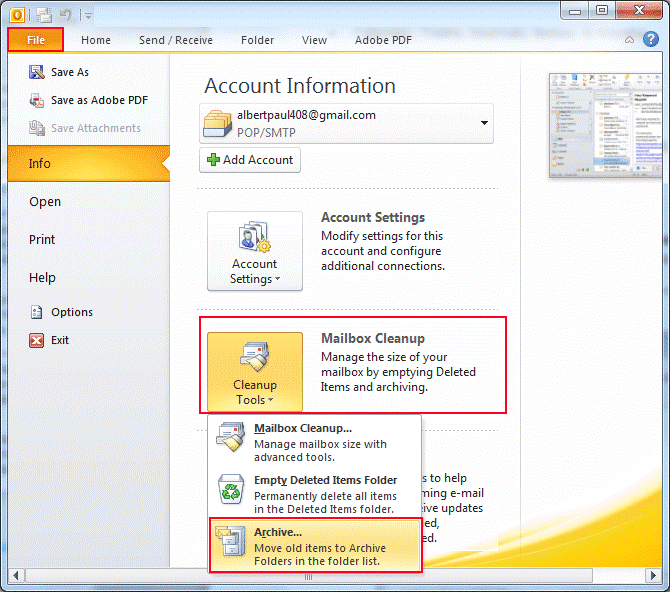Choose Archive... menu entry text
The height and width of the screenshot is (592, 670).
pyautogui.click(x=278, y=532)
